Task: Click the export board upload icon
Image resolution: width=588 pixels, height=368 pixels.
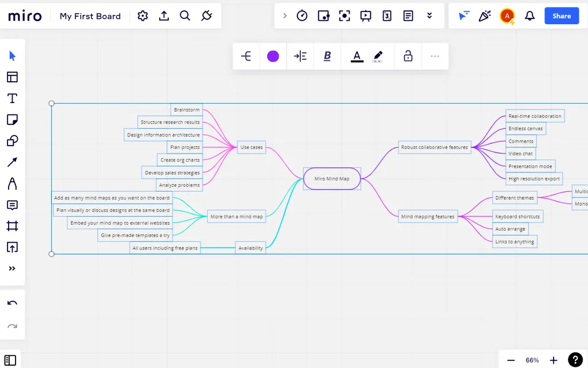Action: (x=164, y=16)
